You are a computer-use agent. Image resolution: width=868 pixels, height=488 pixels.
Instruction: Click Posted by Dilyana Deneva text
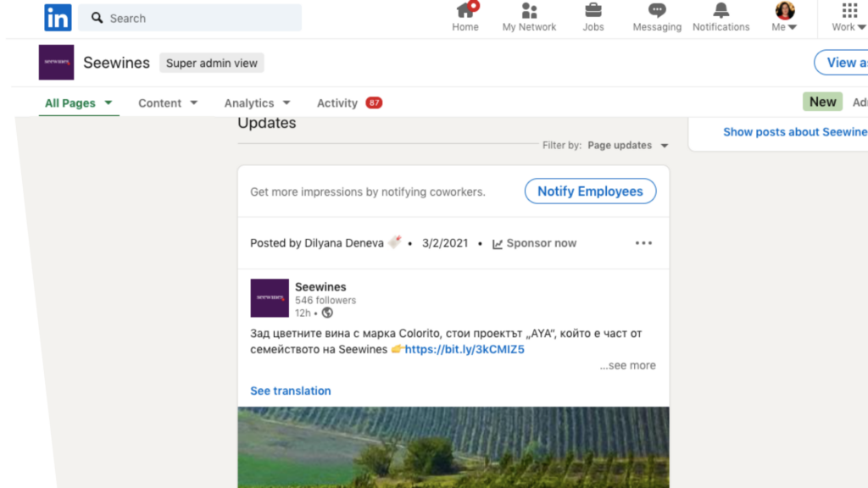pos(317,243)
